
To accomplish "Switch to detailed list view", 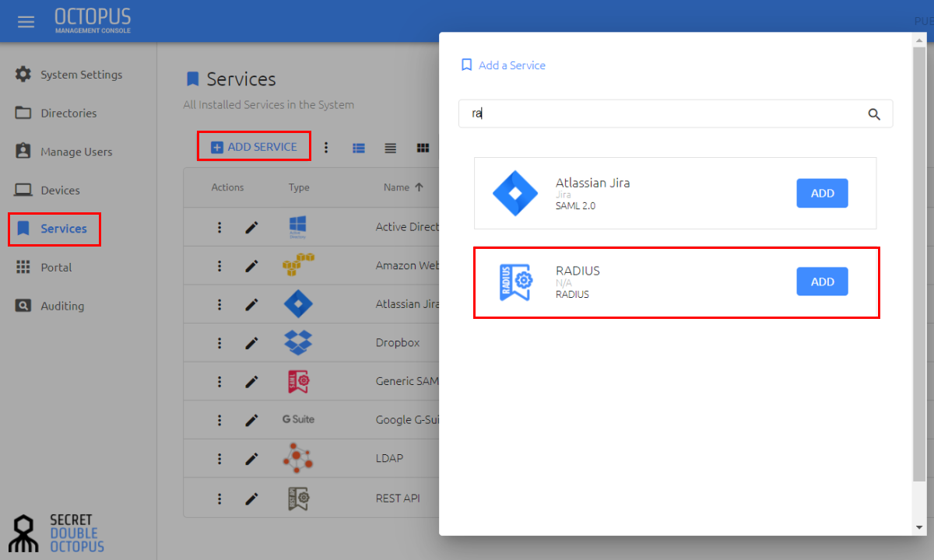I will 359,147.
